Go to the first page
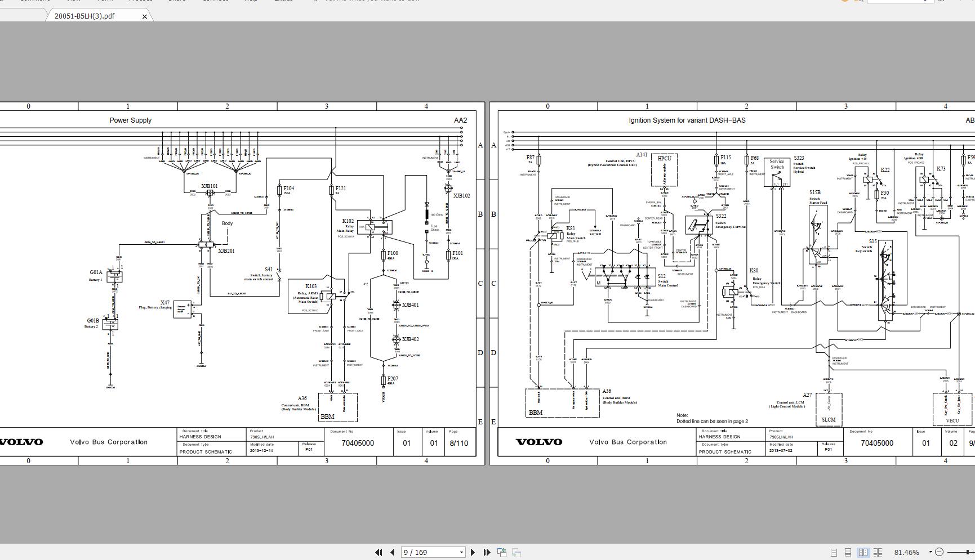This screenshot has width=975, height=560. tap(379, 553)
